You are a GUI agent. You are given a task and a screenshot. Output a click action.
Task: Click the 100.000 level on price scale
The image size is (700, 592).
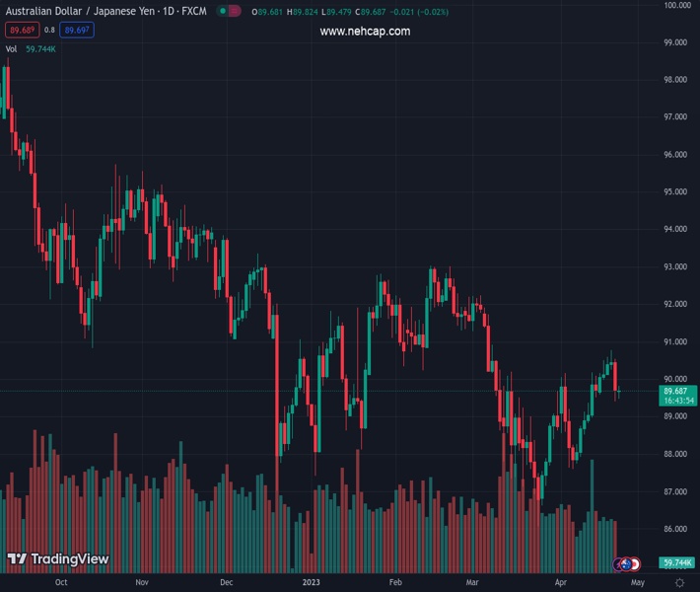click(x=676, y=5)
